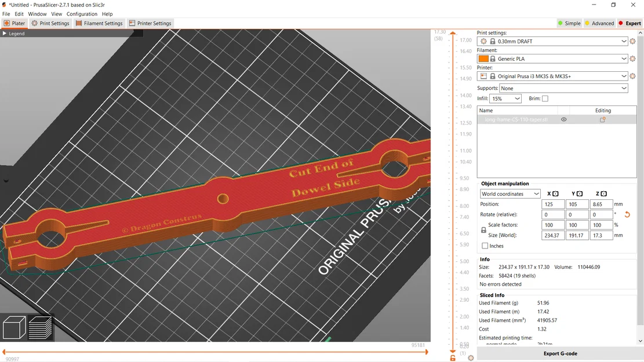Viewport: 644px width, 362px height.
Task: Open the Help menu
Action: click(107, 14)
